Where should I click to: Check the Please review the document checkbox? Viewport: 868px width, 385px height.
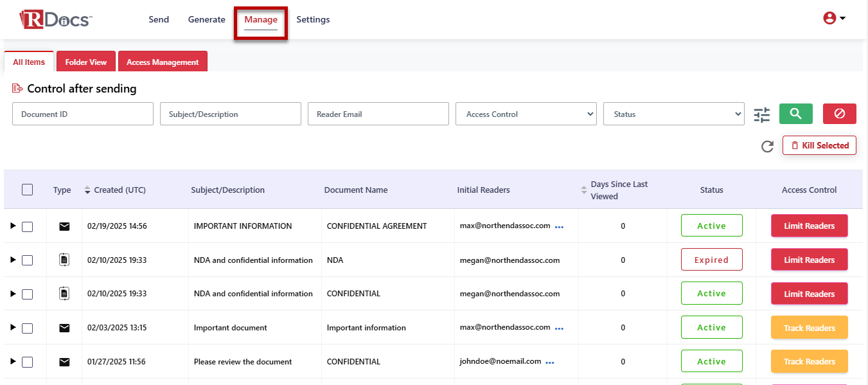click(27, 362)
